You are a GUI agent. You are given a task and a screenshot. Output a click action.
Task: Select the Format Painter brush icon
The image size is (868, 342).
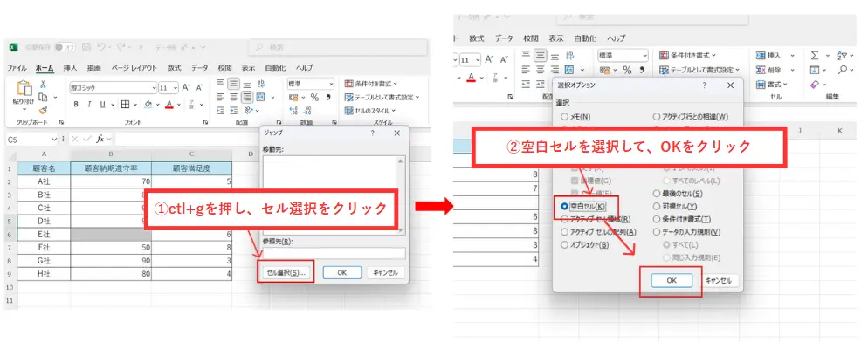[43, 110]
